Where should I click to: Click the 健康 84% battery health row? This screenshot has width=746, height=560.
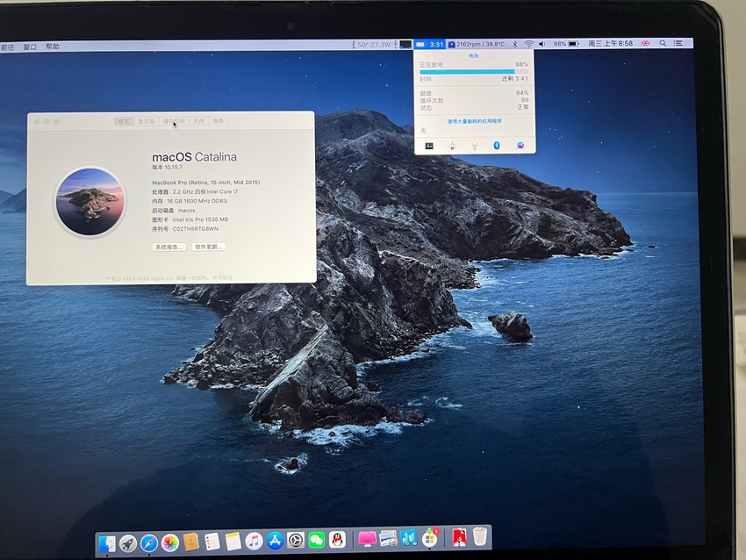point(474,93)
